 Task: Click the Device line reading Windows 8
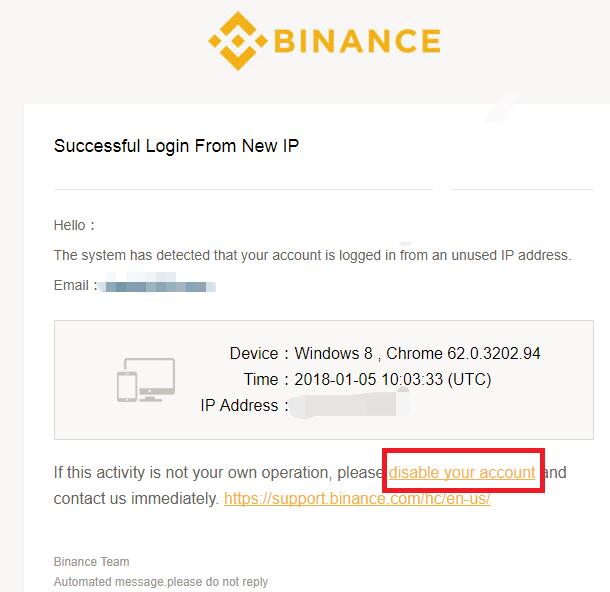[x=301, y=354]
